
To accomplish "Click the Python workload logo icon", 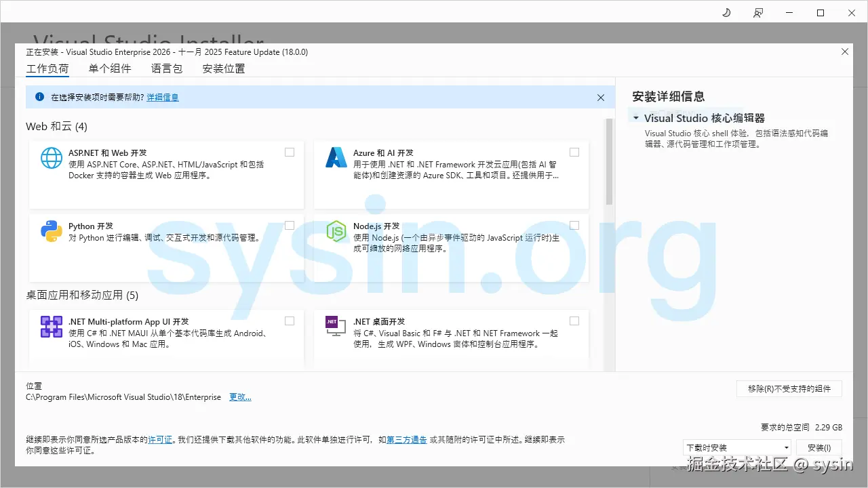I will click(52, 231).
